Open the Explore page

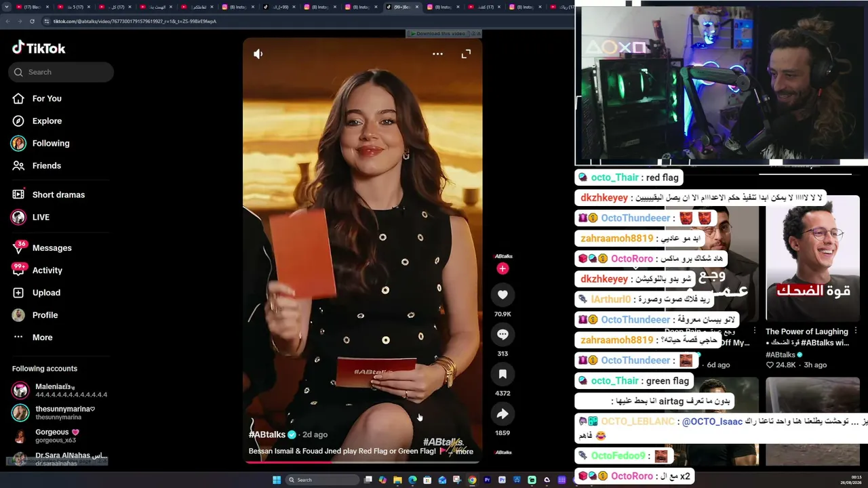[x=37, y=121]
